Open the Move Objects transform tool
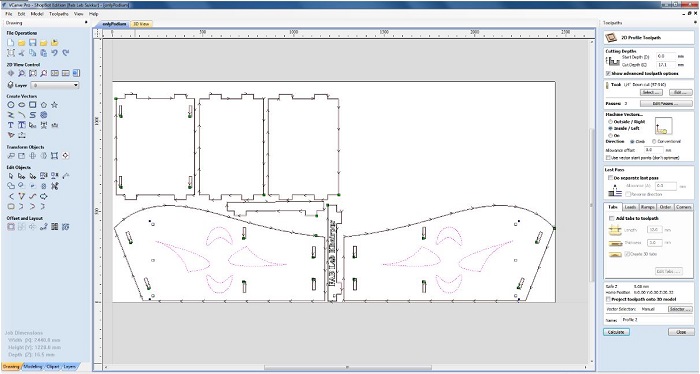 tap(11, 156)
